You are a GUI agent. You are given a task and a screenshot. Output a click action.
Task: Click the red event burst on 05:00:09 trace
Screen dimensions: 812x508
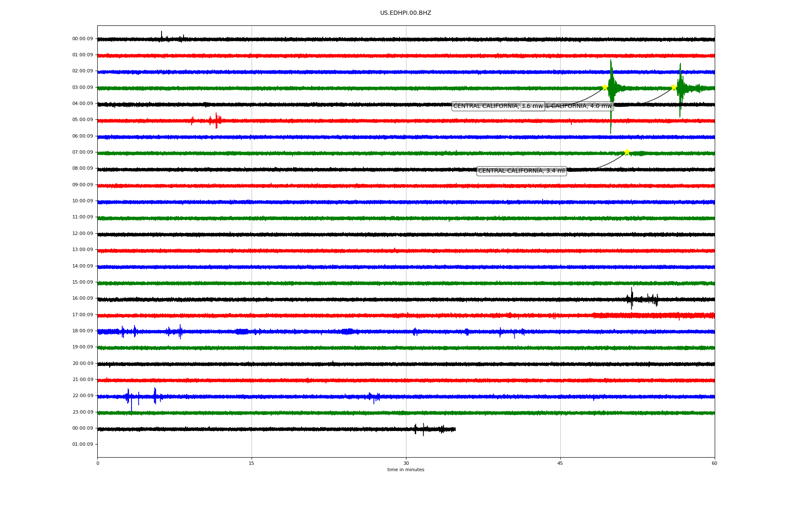[x=216, y=121]
